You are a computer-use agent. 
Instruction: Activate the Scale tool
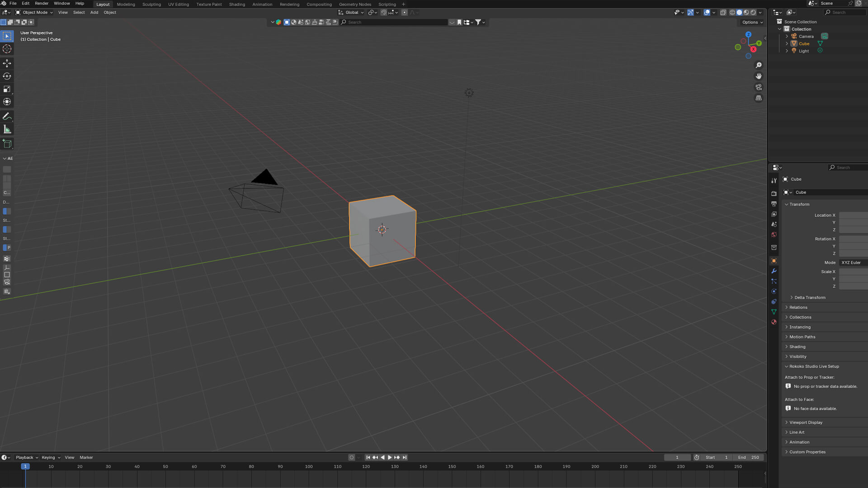(x=7, y=89)
